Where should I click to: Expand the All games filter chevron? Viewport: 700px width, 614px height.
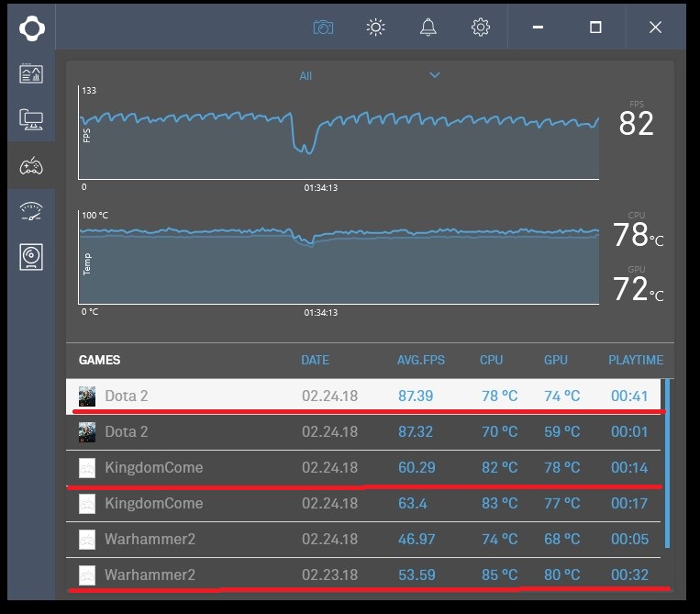tap(435, 75)
